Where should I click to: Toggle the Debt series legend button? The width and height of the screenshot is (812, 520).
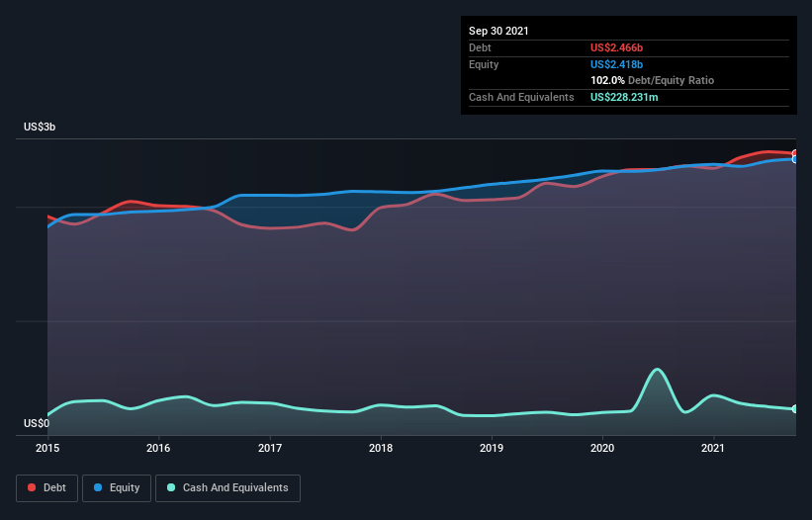tap(47, 488)
